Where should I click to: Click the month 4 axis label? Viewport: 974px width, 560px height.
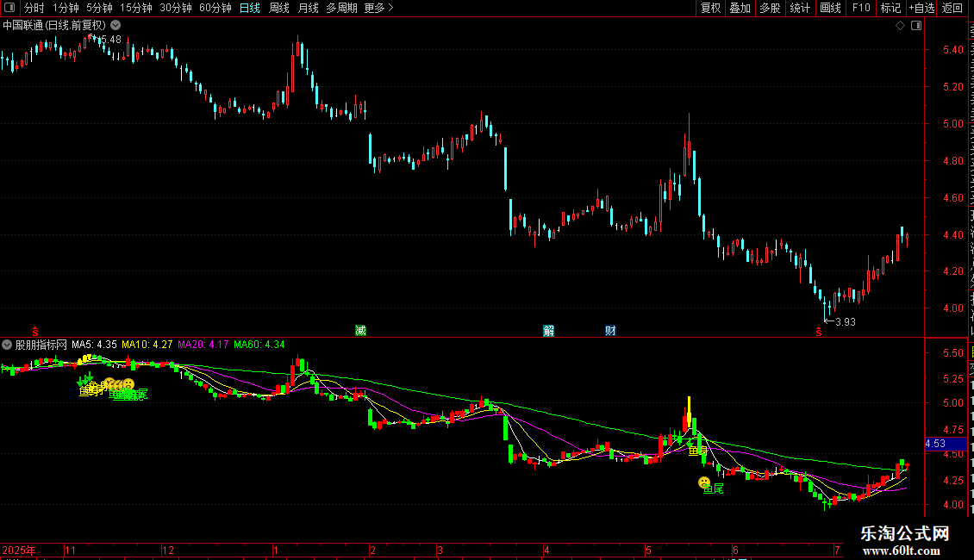[x=546, y=550]
